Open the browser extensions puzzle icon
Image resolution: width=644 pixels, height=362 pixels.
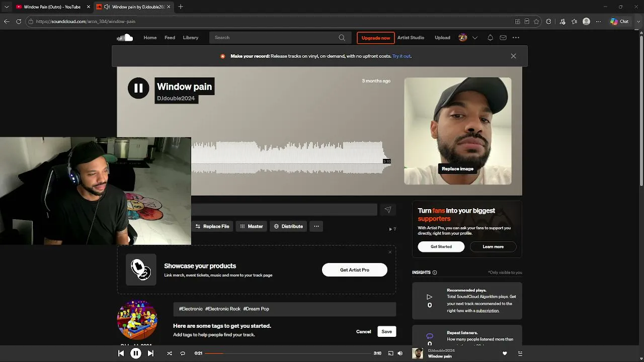(x=549, y=22)
